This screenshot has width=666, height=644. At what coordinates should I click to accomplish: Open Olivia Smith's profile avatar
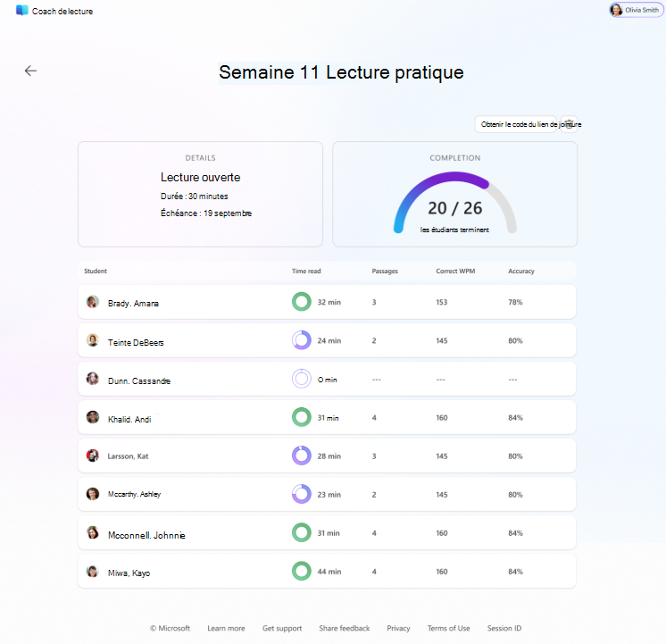[x=615, y=10]
